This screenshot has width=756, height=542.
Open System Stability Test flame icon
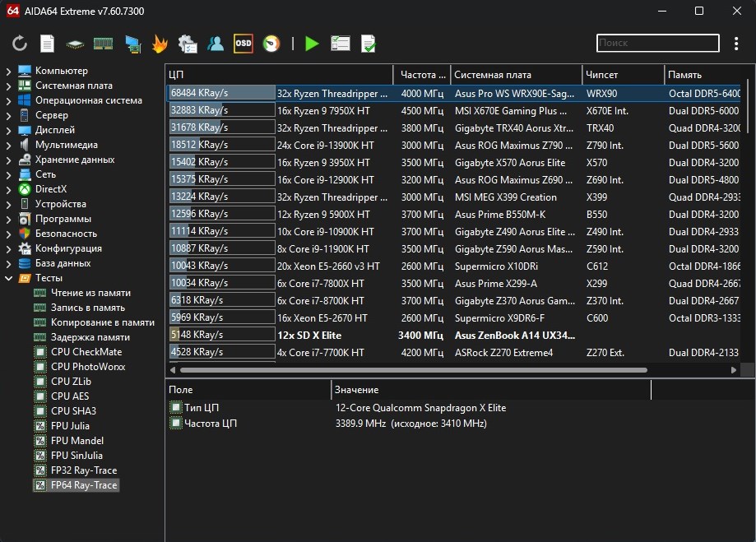(160, 44)
